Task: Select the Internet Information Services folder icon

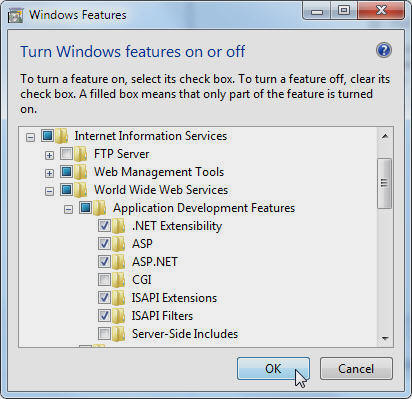Action: (x=62, y=136)
